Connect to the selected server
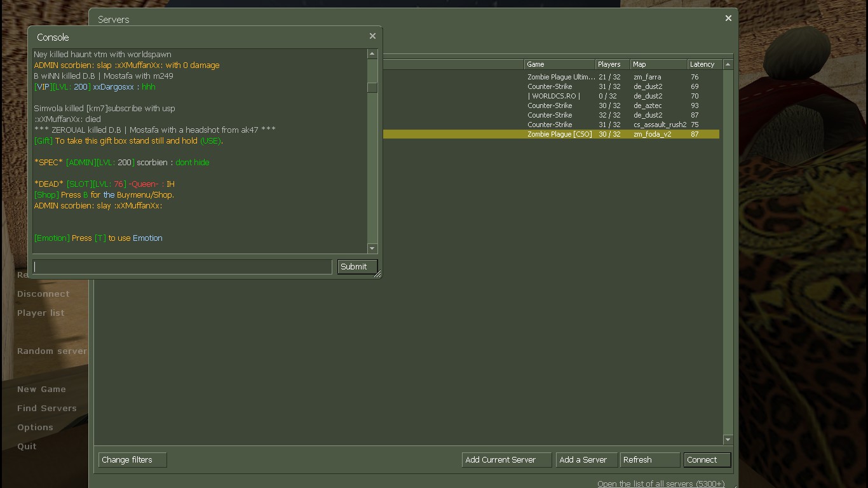 coord(707,459)
